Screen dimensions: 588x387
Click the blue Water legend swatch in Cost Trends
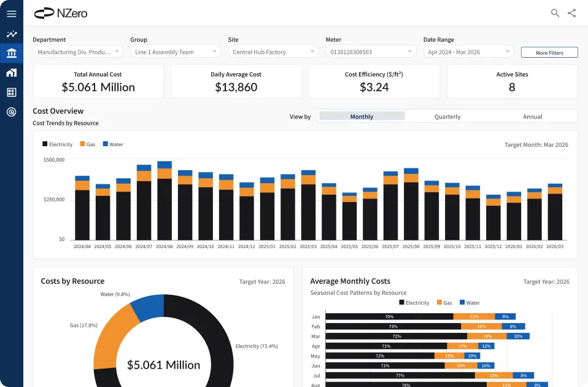point(106,144)
